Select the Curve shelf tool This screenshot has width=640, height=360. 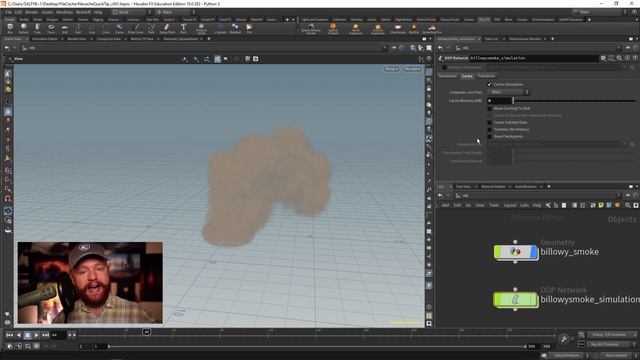pyautogui.click(x=119, y=29)
